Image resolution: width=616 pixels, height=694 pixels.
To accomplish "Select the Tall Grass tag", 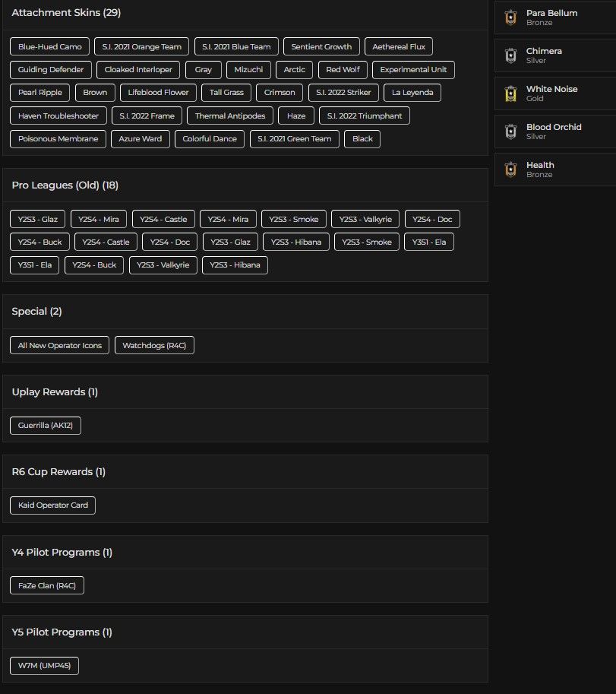I will point(226,93).
